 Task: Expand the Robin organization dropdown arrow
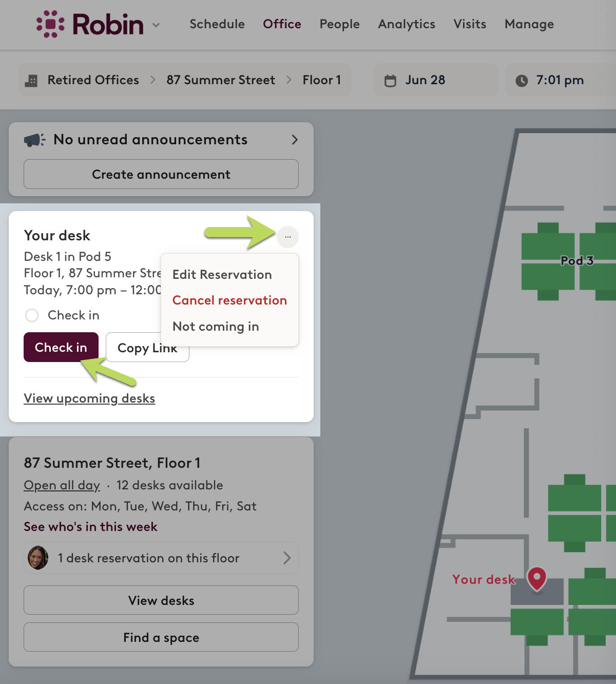(156, 25)
